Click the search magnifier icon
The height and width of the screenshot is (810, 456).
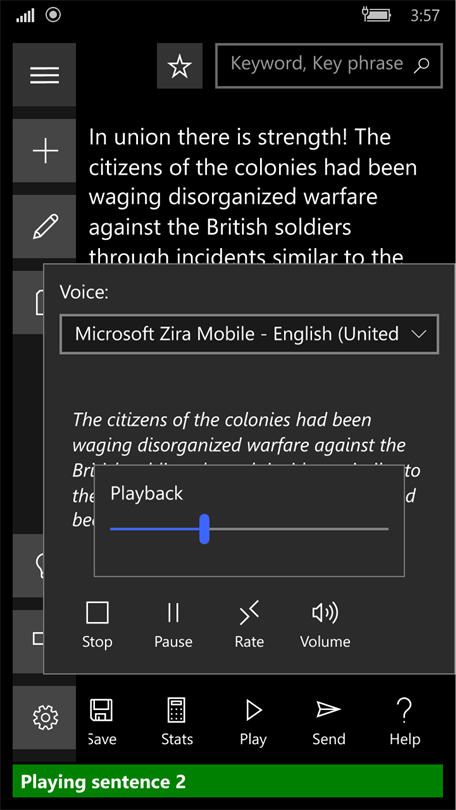click(x=422, y=65)
